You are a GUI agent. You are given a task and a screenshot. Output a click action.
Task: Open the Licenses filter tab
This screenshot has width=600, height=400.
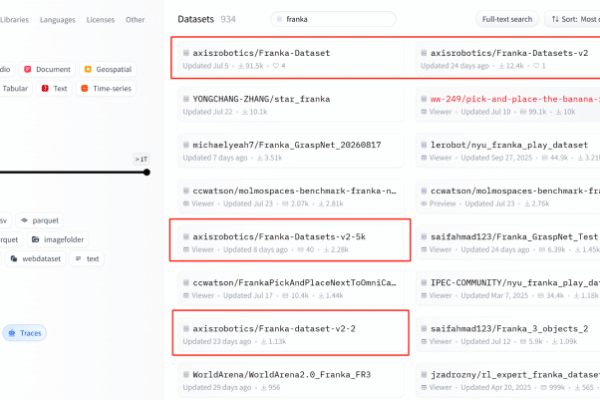coord(100,20)
